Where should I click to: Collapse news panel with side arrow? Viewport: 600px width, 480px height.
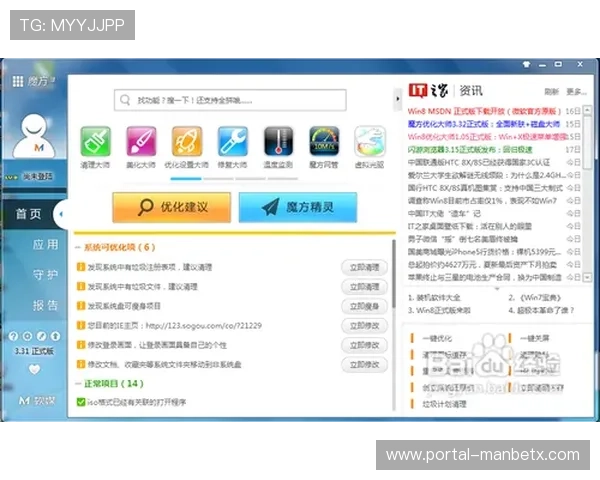pos(398,99)
